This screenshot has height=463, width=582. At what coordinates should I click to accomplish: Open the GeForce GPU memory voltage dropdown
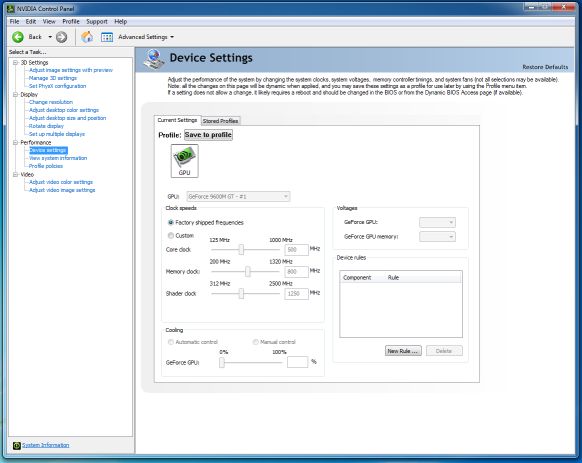click(x=437, y=237)
